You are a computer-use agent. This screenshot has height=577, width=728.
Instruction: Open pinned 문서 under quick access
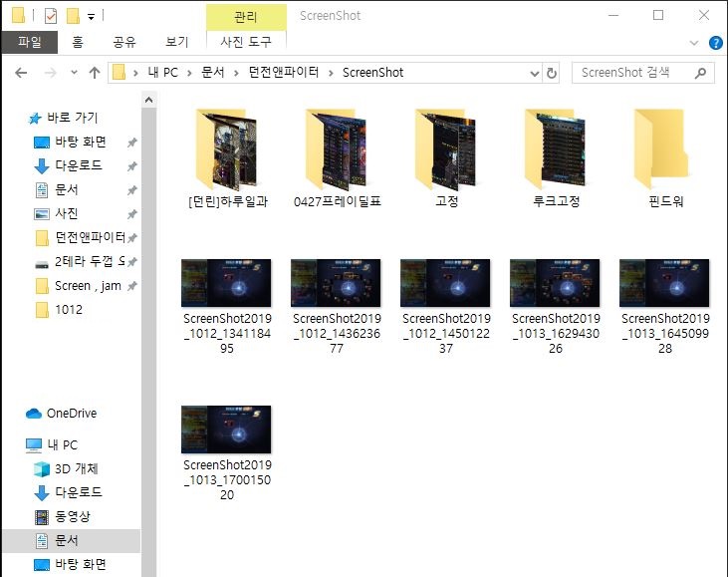pyautogui.click(x=57, y=189)
